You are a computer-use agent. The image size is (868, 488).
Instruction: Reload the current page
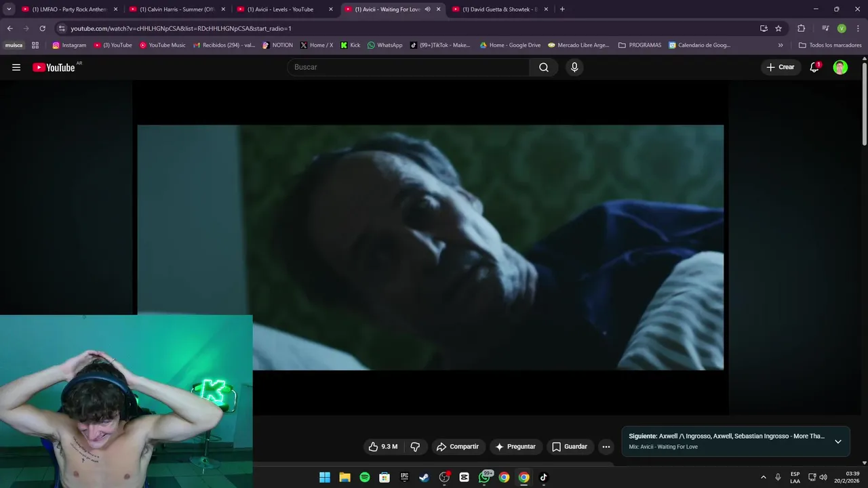click(x=42, y=28)
